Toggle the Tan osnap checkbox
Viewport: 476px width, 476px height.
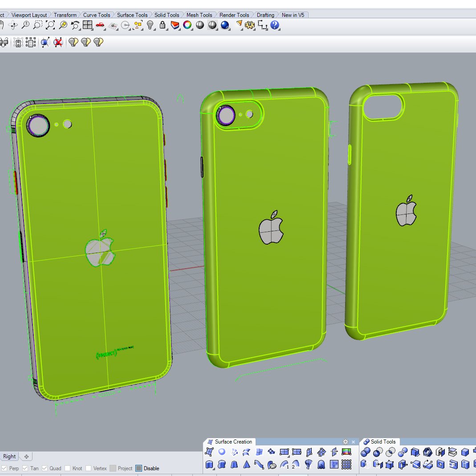(25, 468)
